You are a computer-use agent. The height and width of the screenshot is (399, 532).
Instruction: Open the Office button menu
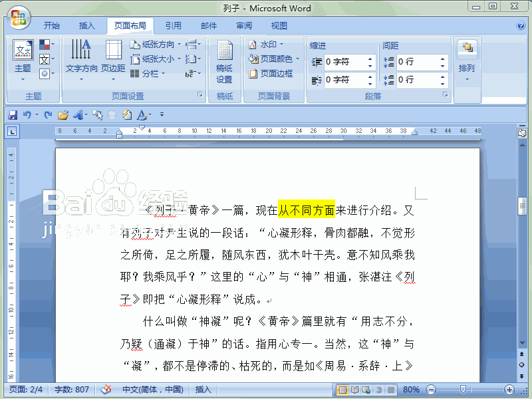(x=19, y=18)
